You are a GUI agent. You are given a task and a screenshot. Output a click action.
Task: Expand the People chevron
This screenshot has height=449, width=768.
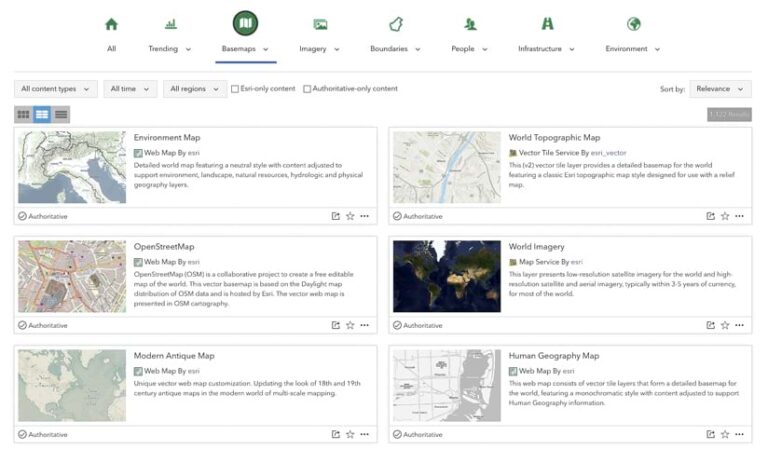[484, 49]
